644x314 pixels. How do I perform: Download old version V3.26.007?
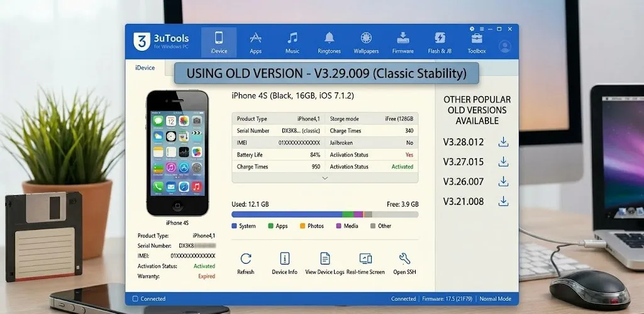(x=503, y=181)
